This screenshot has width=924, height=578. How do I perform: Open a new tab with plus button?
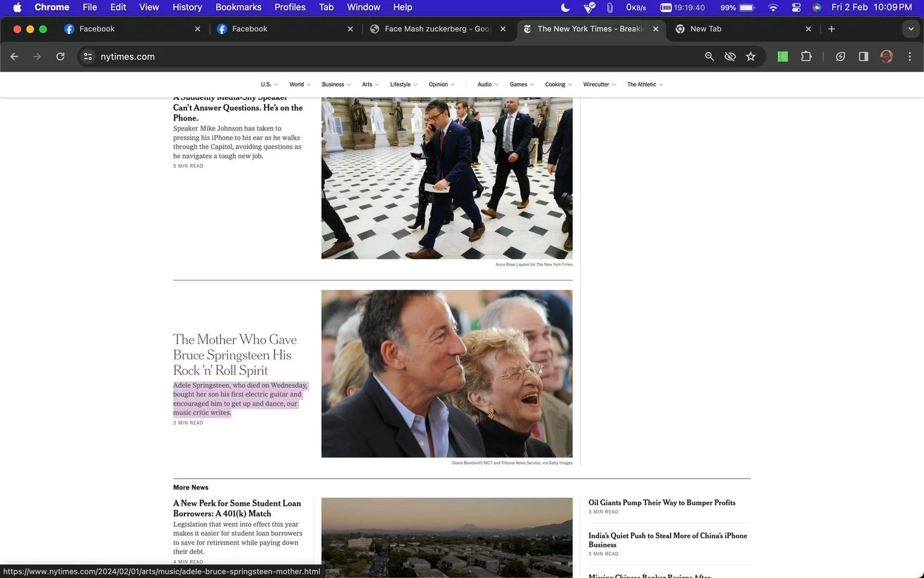tap(831, 29)
